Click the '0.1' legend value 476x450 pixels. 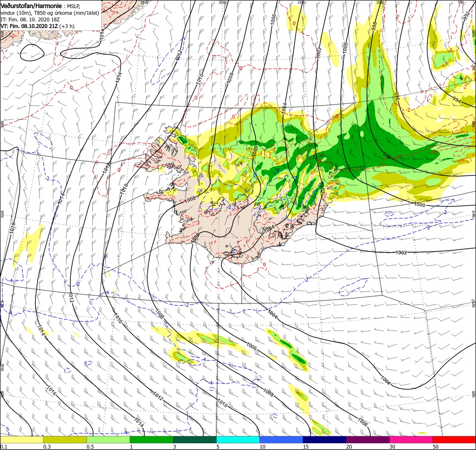click(4, 447)
